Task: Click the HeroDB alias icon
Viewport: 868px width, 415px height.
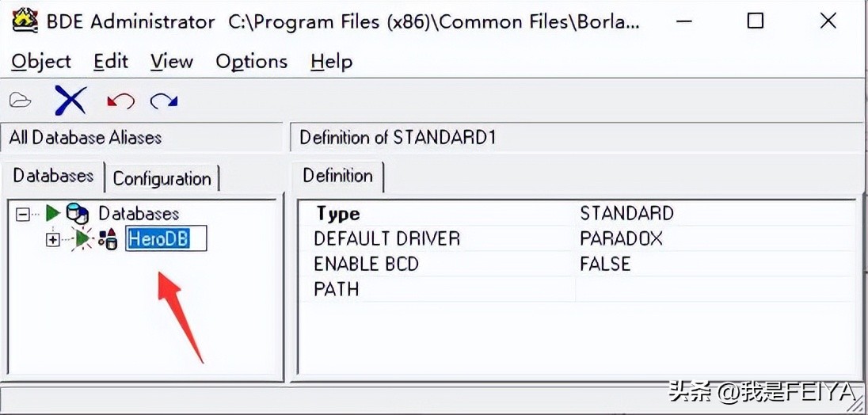Action: (108, 238)
